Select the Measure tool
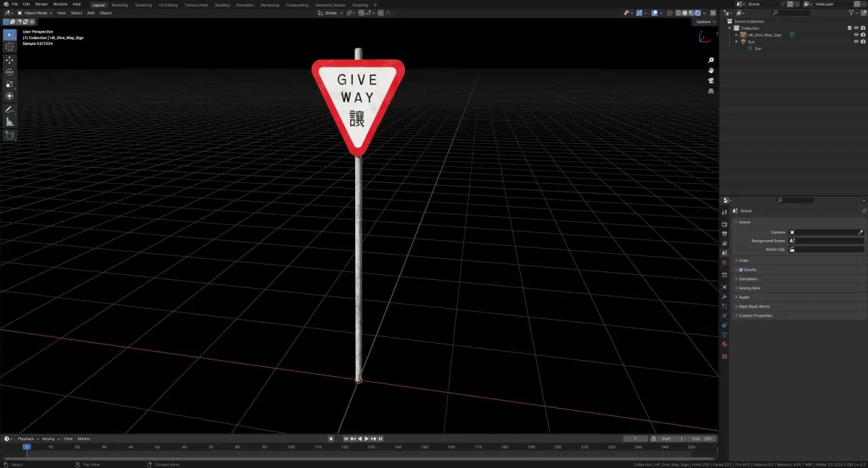This screenshot has height=468, width=868. click(x=9, y=122)
